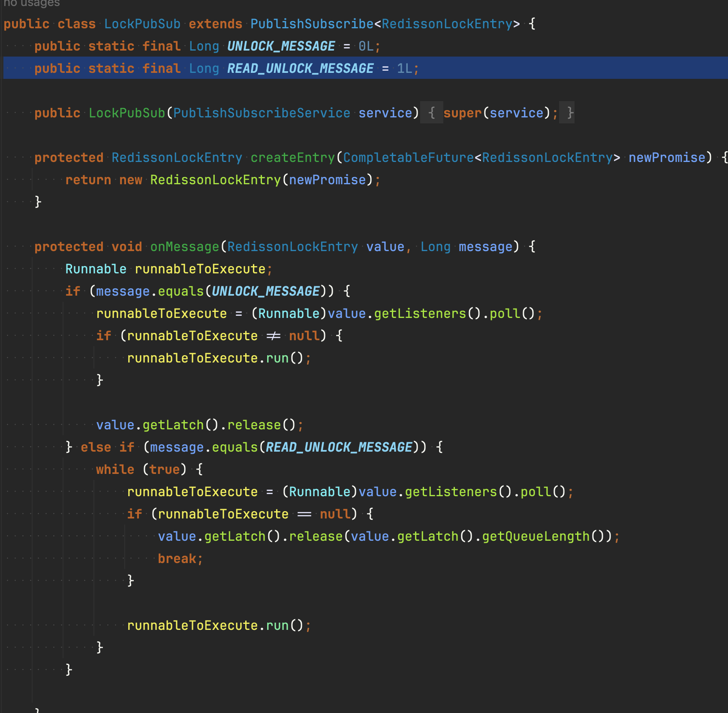Click the "break" keyword

pyautogui.click(x=177, y=559)
